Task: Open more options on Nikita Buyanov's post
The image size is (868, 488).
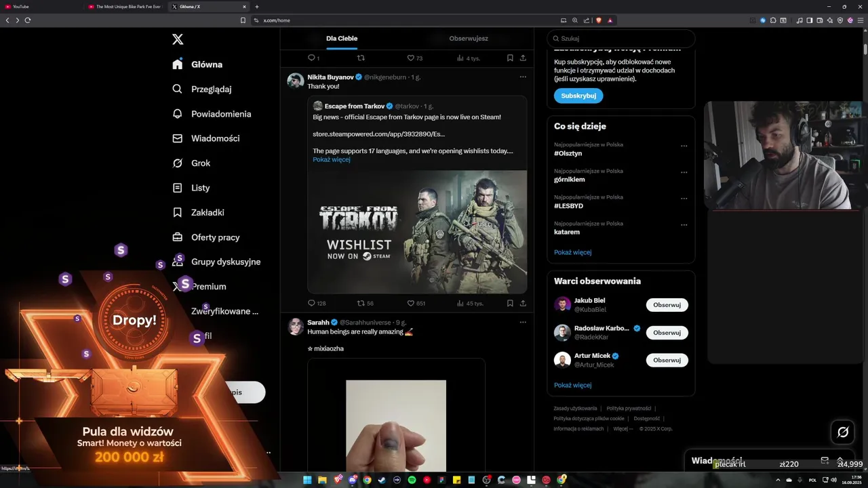Action: 523,77
